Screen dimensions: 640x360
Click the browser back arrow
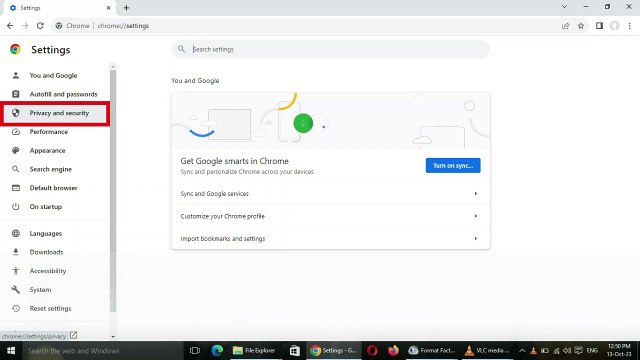click(10, 26)
